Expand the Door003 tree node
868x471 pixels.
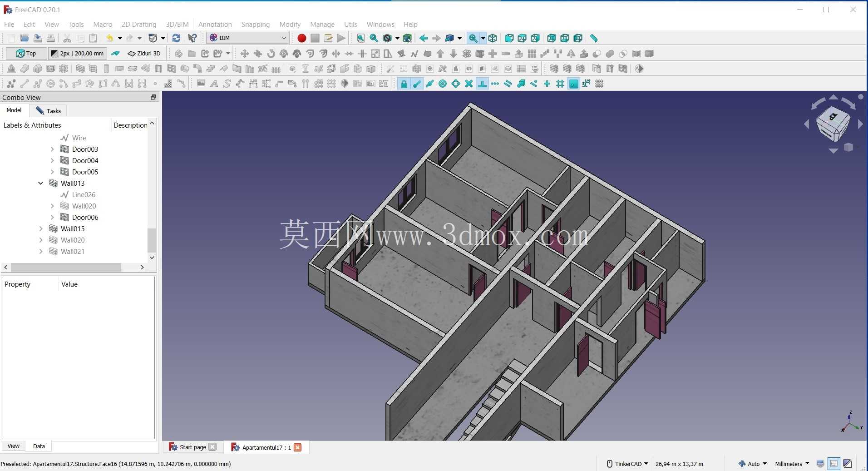click(x=52, y=149)
